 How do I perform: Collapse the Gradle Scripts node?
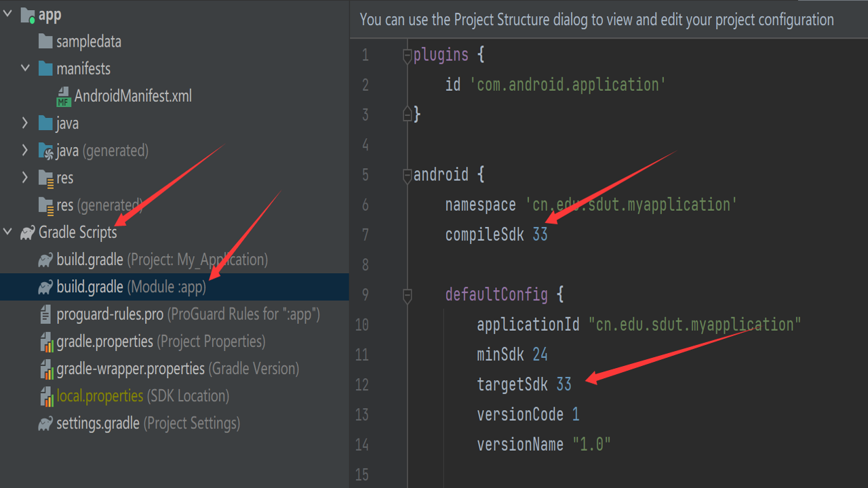[x=8, y=232]
